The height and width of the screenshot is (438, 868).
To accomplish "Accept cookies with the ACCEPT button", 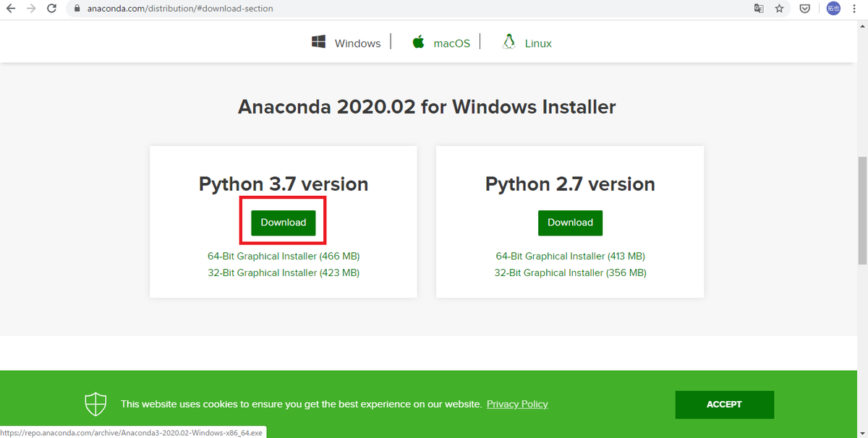I will tap(724, 404).
